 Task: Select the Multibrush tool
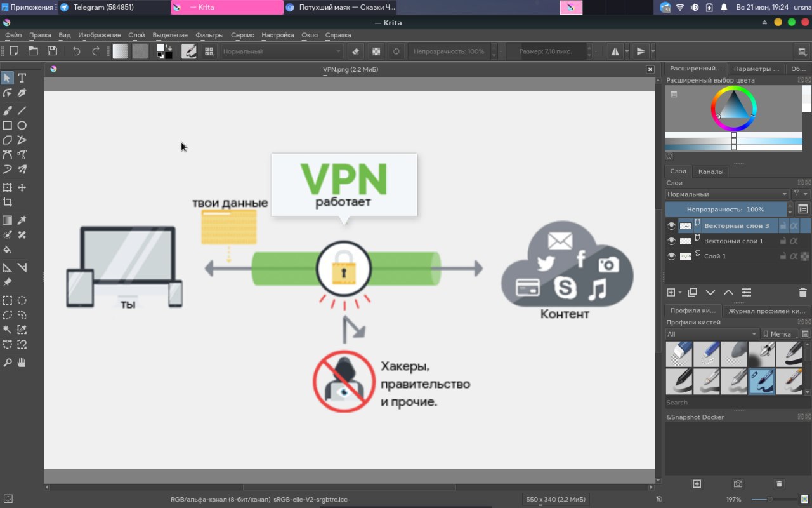[22, 169]
